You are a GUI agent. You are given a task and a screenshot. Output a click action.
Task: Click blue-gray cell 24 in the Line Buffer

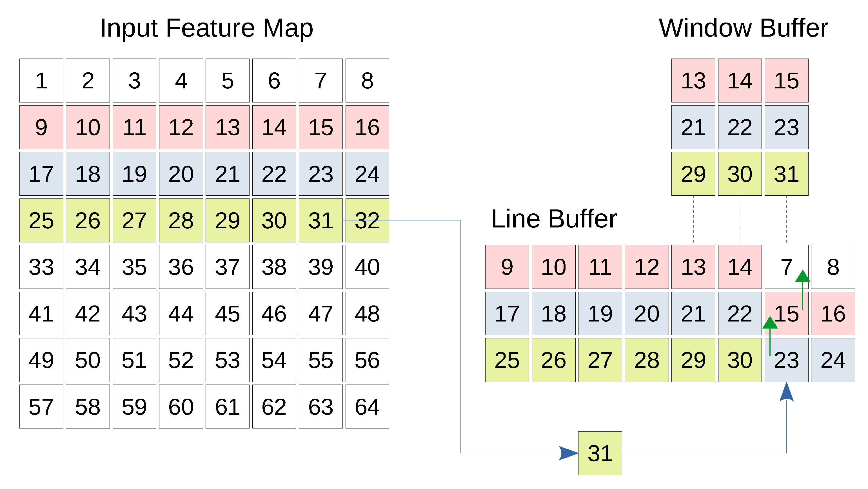click(833, 360)
